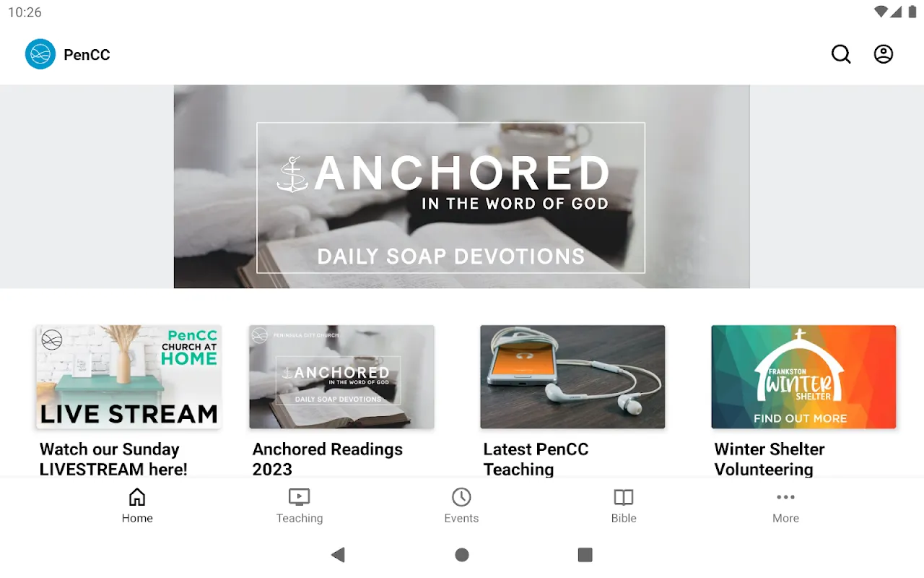This screenshot has width=924, height=578.
Task: Open the Live Stream thumbnail card
Action: click(x=128, y=377)
